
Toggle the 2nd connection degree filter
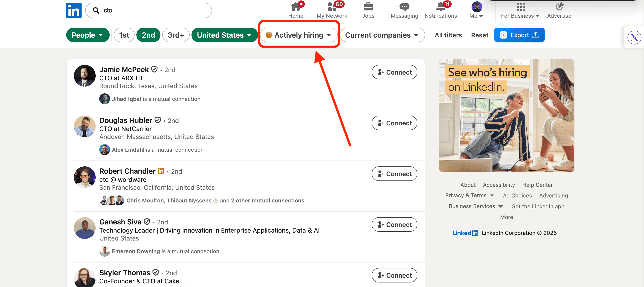coord(148,35)
